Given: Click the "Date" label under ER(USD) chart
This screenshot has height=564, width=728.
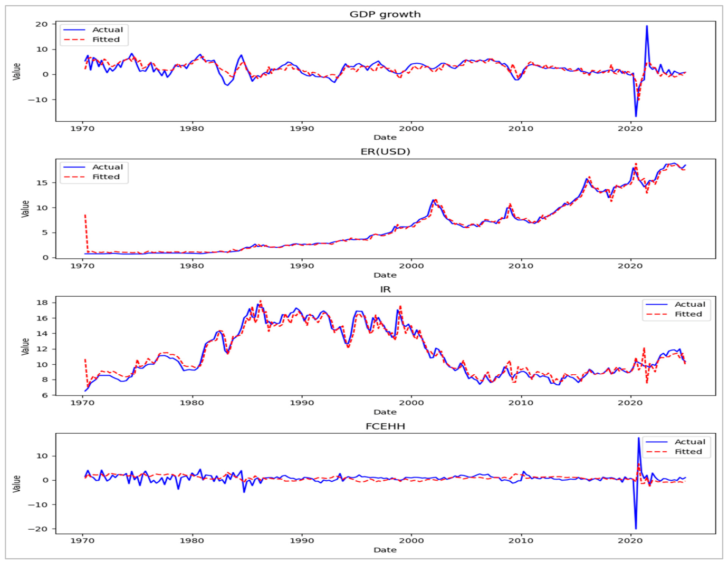Looking at the screenshot, I should click(x=385, y=275).
